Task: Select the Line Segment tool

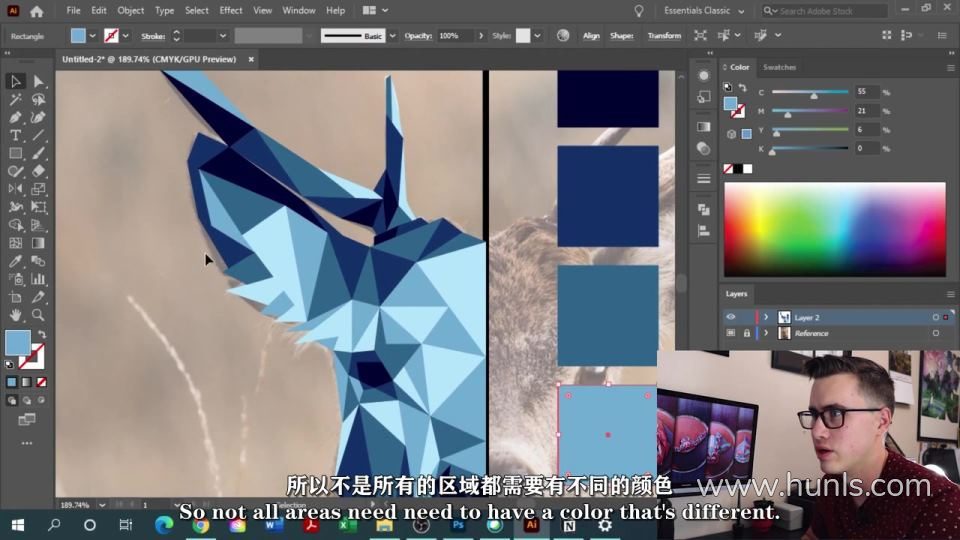Action: pyautogui.click(x=38, y=135)
